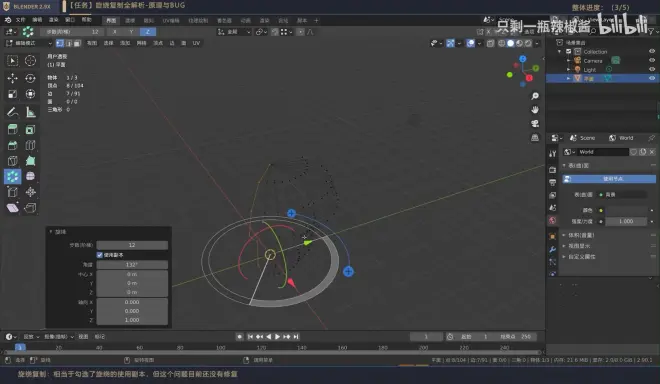Select the Move tool in toolbar
This screenshot has width=660, height=384.
(x=12, y=78)
